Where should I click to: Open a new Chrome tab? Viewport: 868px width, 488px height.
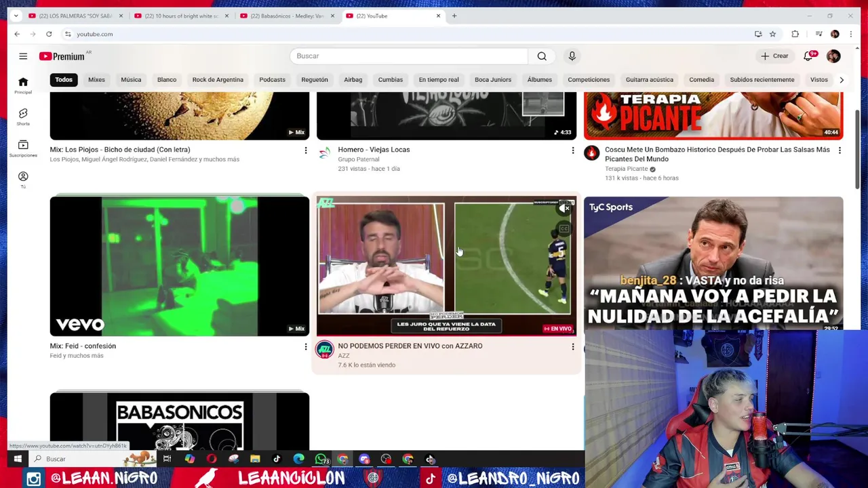coord(454,16)
